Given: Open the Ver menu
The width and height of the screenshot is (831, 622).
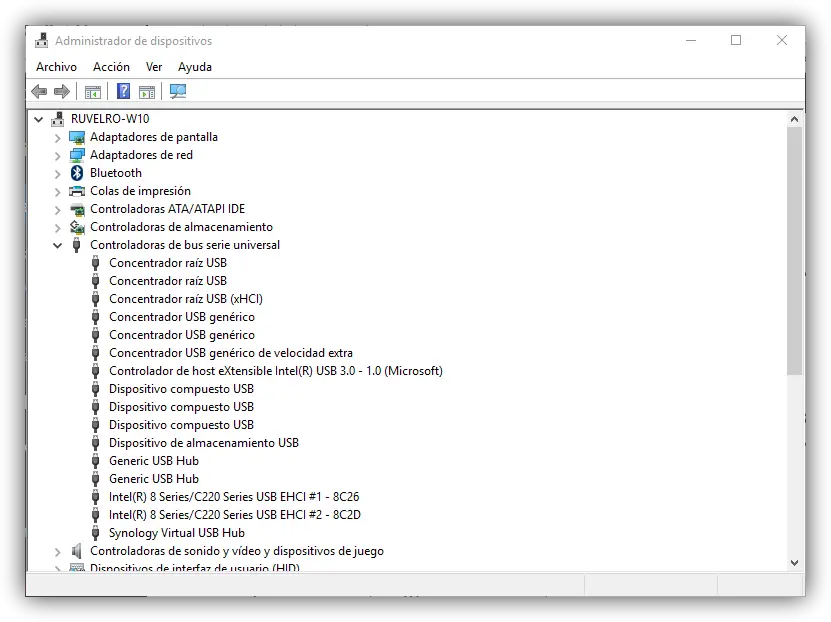Looking at the screenshot, I should pyautogui.click(x=154, y=67).
